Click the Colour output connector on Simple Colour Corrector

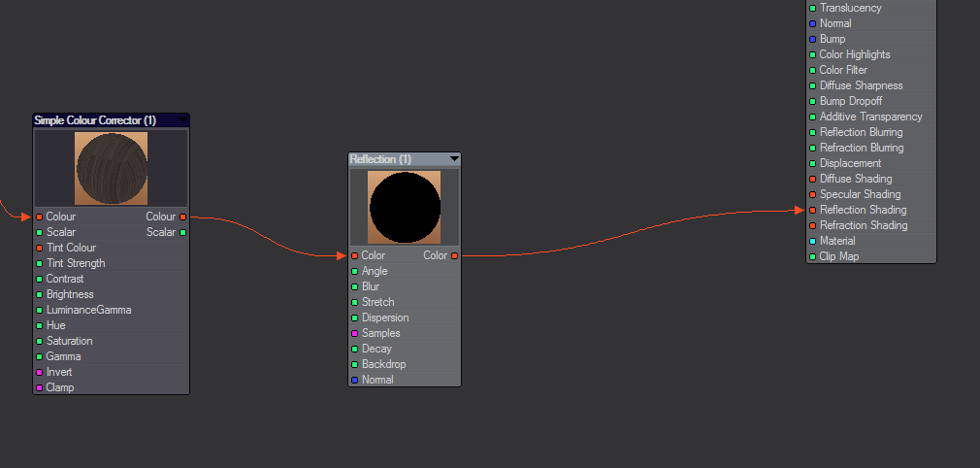[182, 217]
